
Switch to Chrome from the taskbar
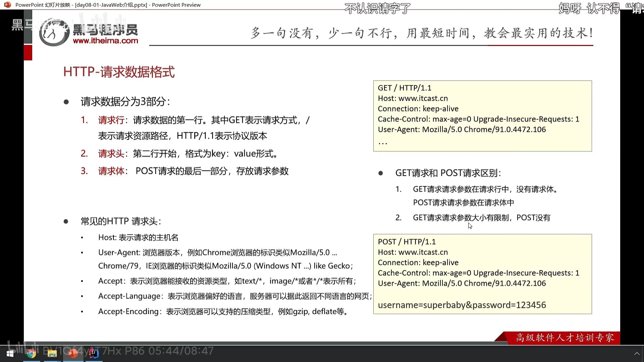(31, 354)
